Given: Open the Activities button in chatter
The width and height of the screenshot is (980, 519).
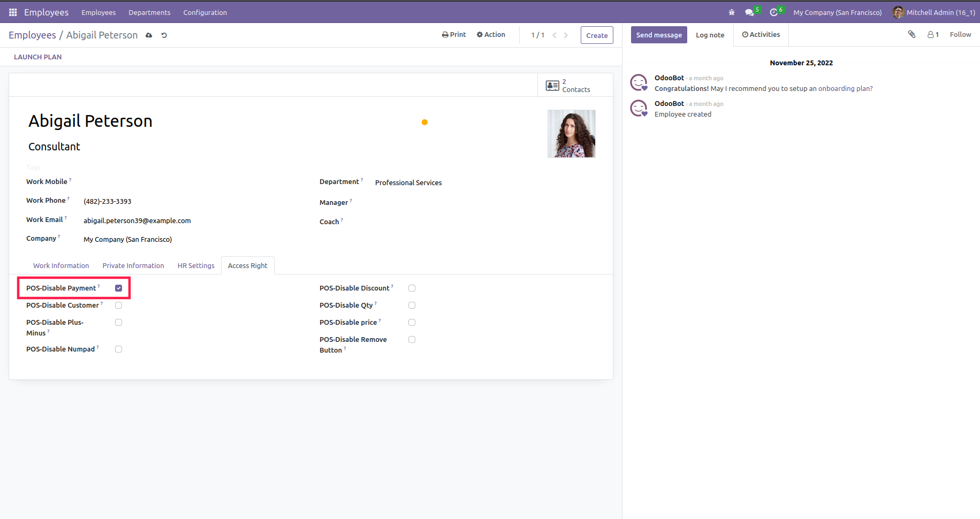Looking at the screenshot, I should tap(761, 35).
